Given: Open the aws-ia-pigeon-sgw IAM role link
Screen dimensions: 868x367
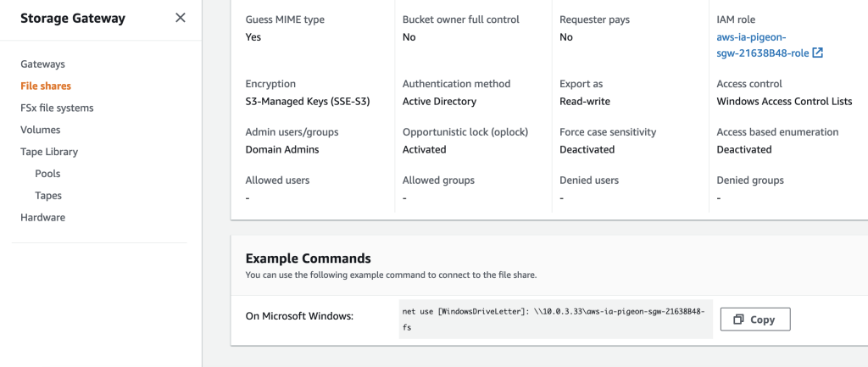Looking at the screenshot, I should (762, 45).
